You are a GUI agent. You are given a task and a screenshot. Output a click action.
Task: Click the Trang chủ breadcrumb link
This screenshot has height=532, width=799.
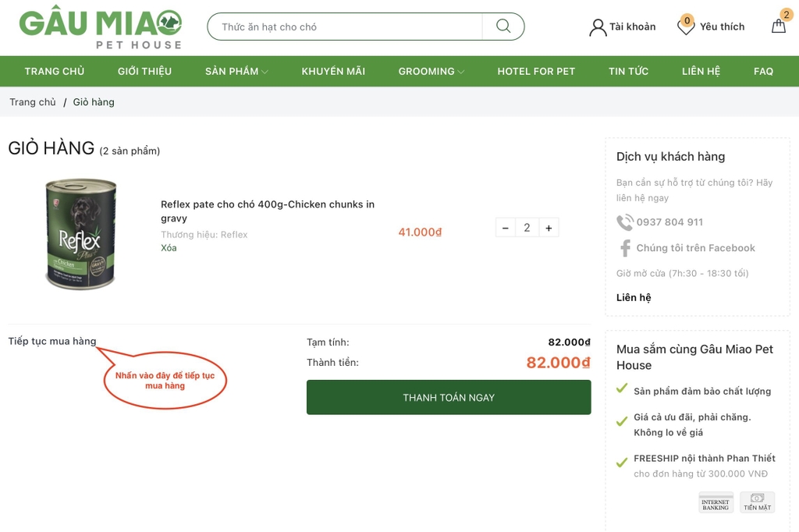click(x=33, y=102)
